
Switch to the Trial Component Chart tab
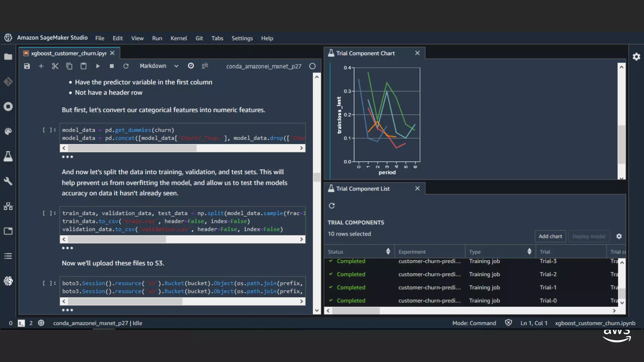365,53
